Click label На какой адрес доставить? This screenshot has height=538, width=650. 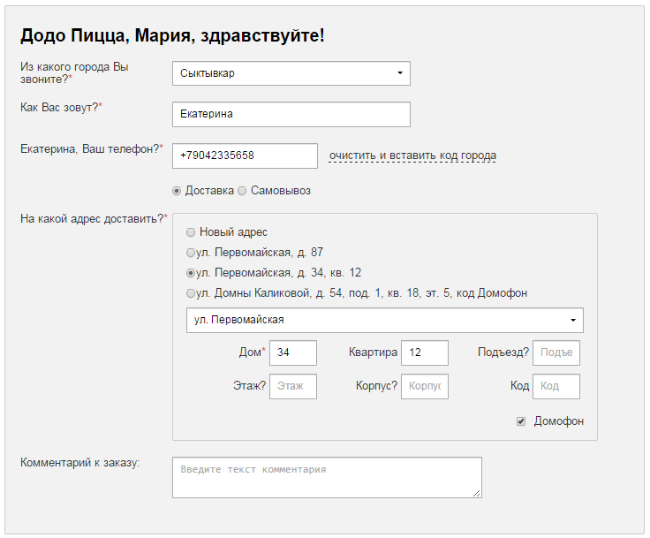(94, 219)
